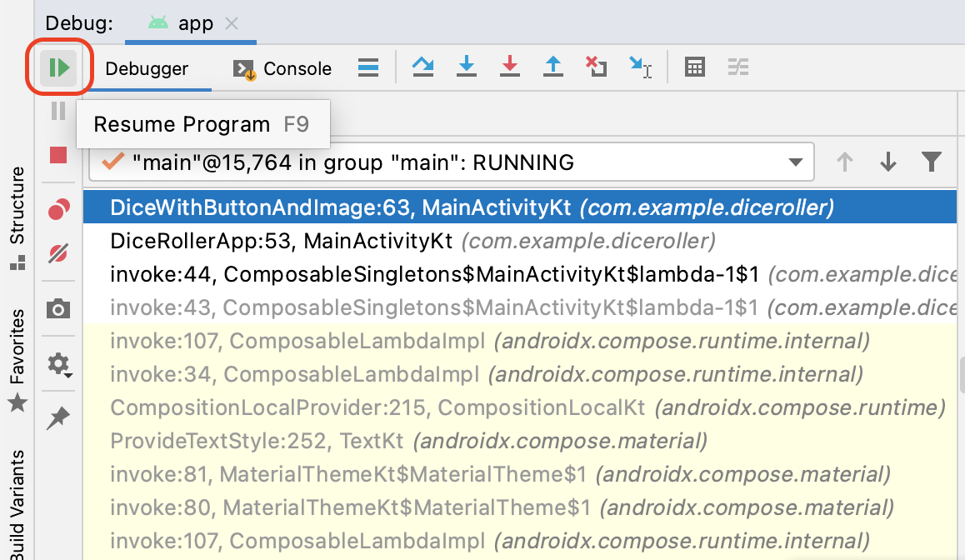Viewport: 965px width, 560px height.
Task: Open the Evaluate Expression calculator
Action: point(694,67)
